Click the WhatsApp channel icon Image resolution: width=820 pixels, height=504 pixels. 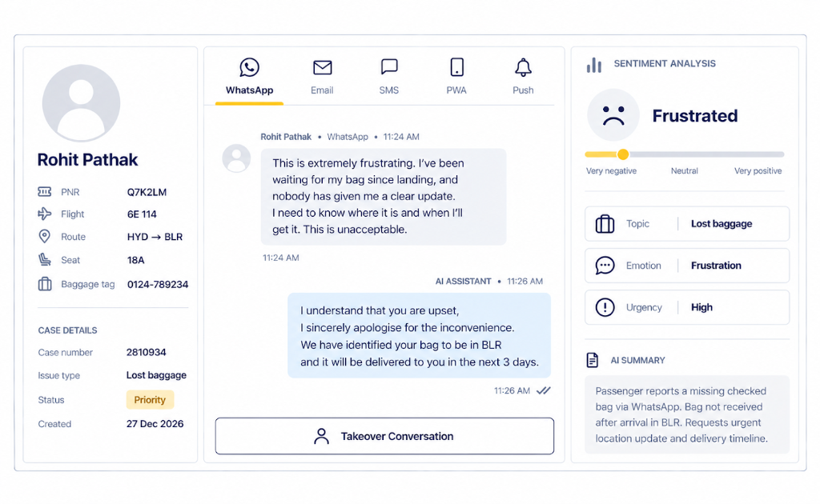click(250, 67)
